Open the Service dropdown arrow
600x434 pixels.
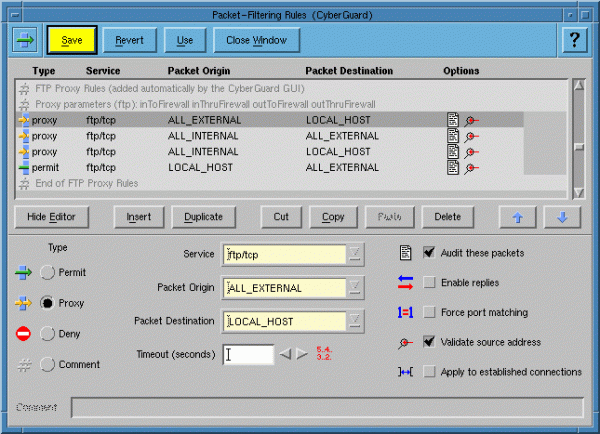[x=355, y=254]
